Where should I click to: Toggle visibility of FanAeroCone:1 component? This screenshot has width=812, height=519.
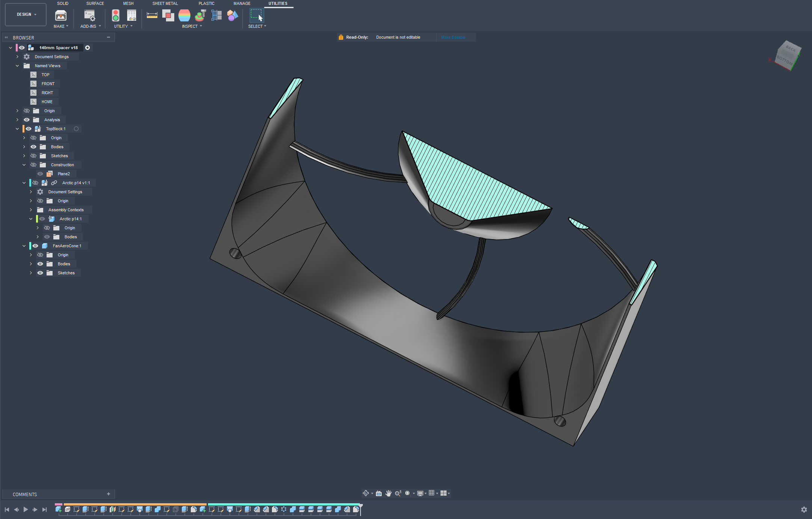click(x=35, y=246)
